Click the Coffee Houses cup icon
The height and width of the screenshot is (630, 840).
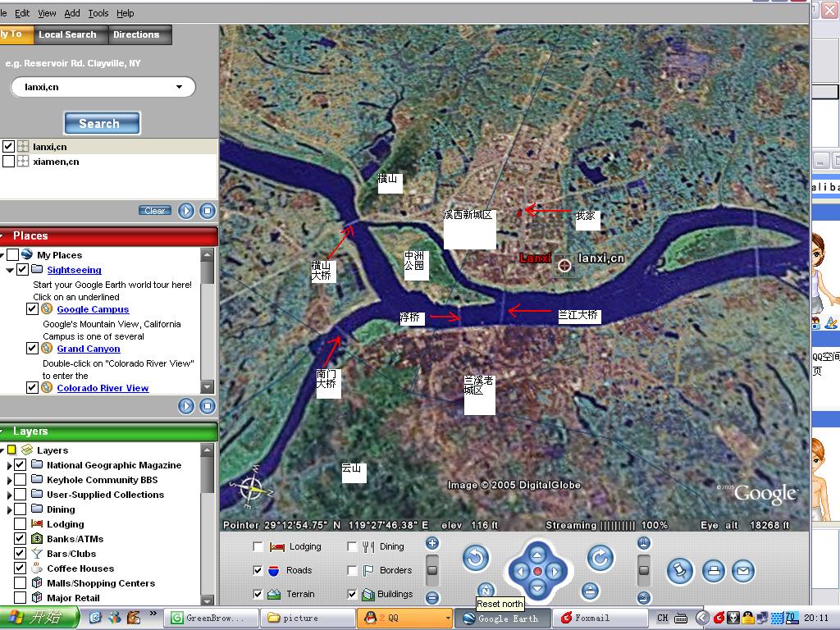36,568
